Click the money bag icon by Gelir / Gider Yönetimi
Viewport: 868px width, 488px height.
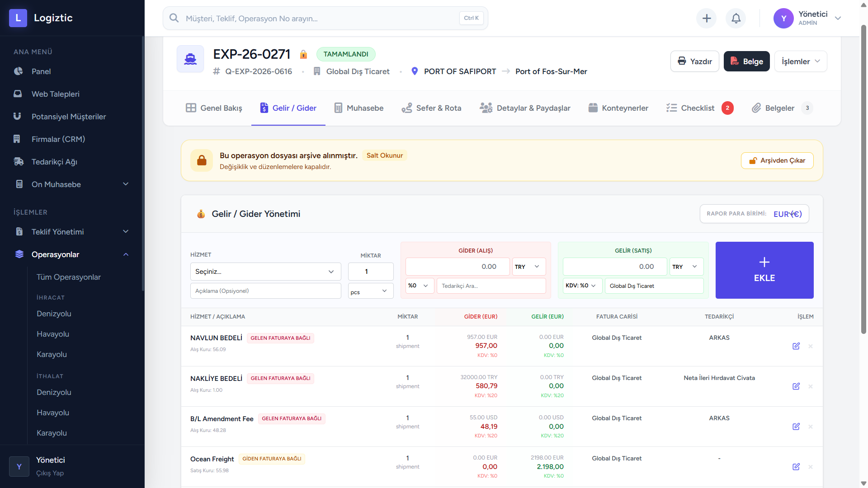(201, 214)
